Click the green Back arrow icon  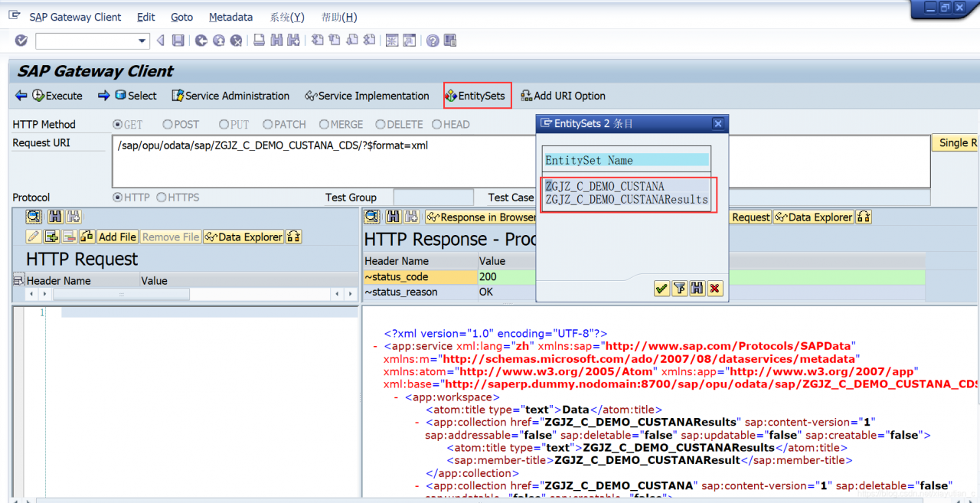(x=201, y=41)
